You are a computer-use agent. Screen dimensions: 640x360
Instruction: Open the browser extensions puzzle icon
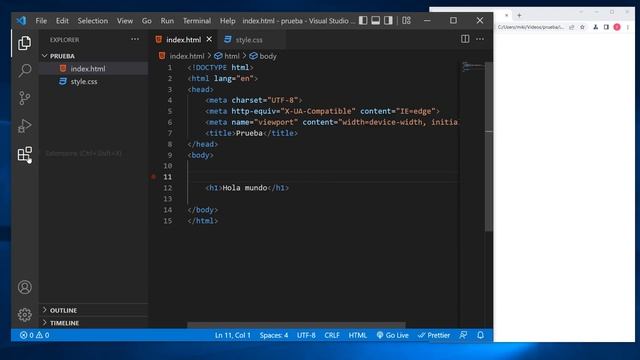(596, 27)
